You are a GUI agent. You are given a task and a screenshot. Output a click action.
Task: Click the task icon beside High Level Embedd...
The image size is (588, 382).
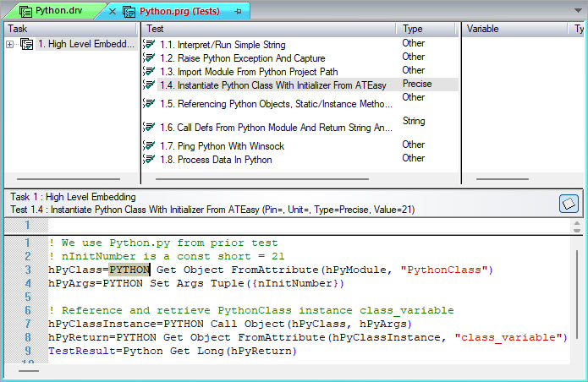(26, 44)
